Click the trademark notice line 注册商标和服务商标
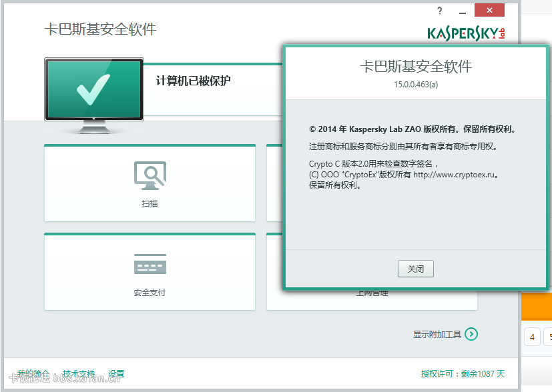 coord(403,147)
